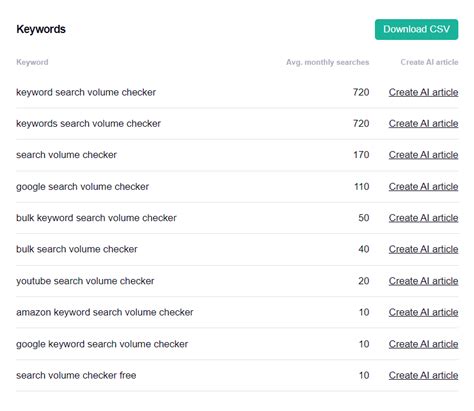Select text 'bulk keyword search volume checker'
This screenshot has height=411, width=474.
click(96, 218)
